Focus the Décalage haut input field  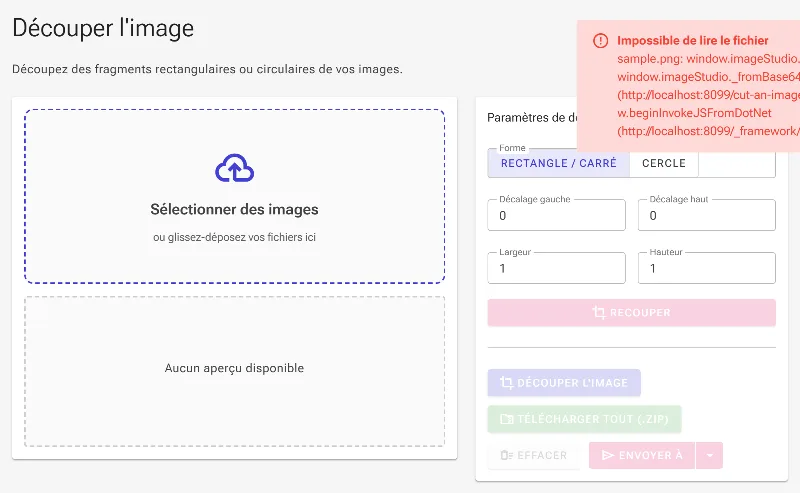[707, 215]
